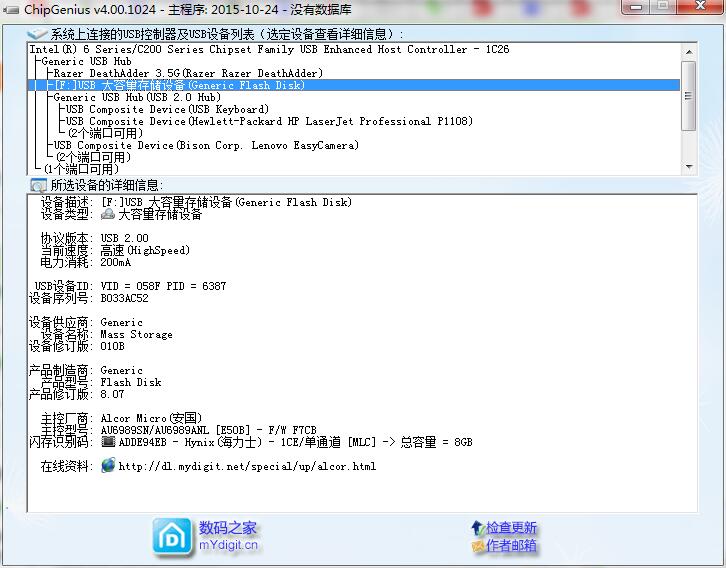This screenshot has width=726, height=568.
Task: Click the check update arrow icon
Action: coord(477,527)
